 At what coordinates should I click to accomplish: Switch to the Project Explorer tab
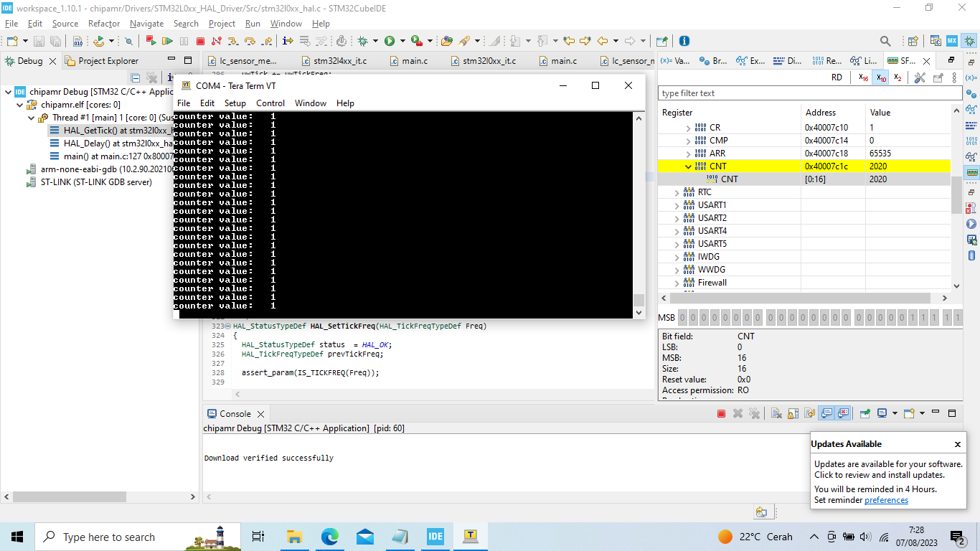[x=108, y=61]
